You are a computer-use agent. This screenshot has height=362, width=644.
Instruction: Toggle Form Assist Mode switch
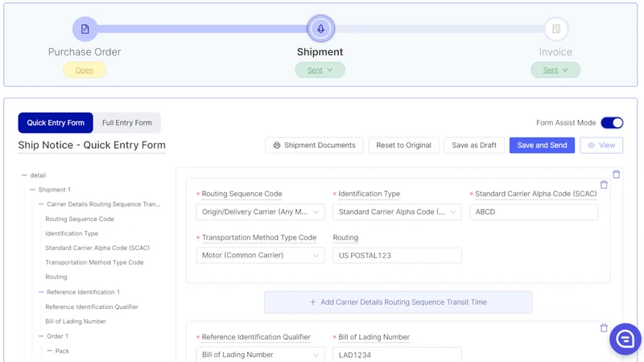click(612, 123)
